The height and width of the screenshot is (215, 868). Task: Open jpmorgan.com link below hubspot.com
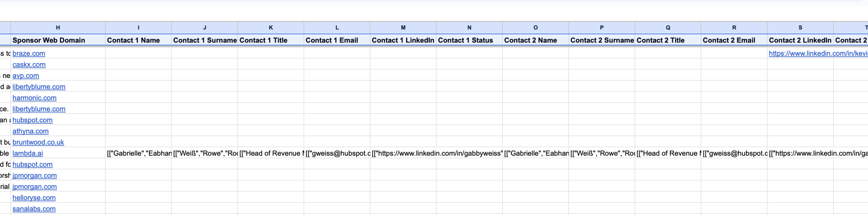point(34,175)
